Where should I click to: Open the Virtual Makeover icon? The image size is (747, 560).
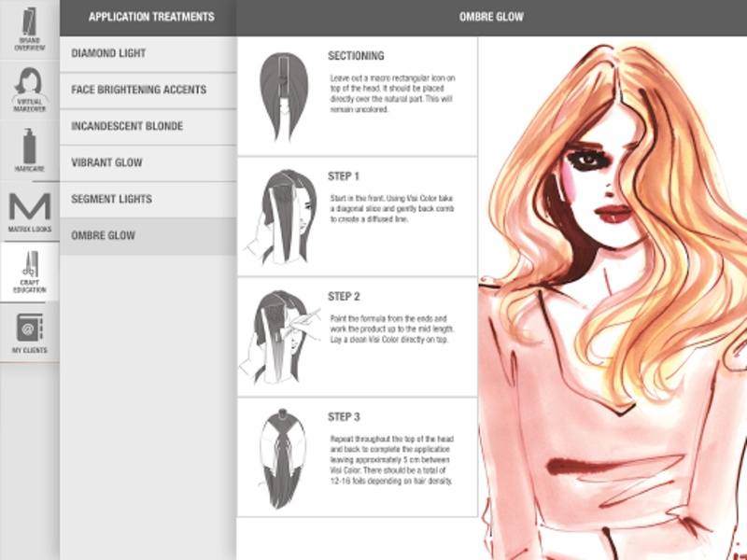(x=30, y=90)
